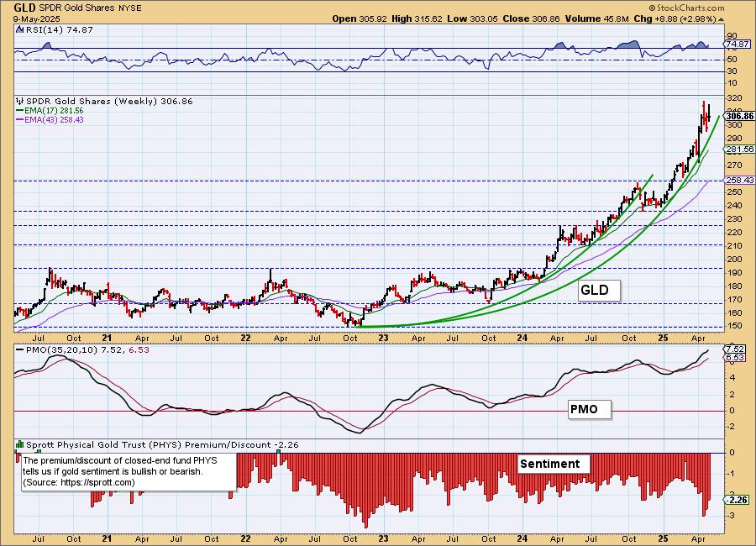
Task: Click the green histogram icon before Sprott Physical Gold Trust
Action: pyautogui.click(x=20, y=444)
